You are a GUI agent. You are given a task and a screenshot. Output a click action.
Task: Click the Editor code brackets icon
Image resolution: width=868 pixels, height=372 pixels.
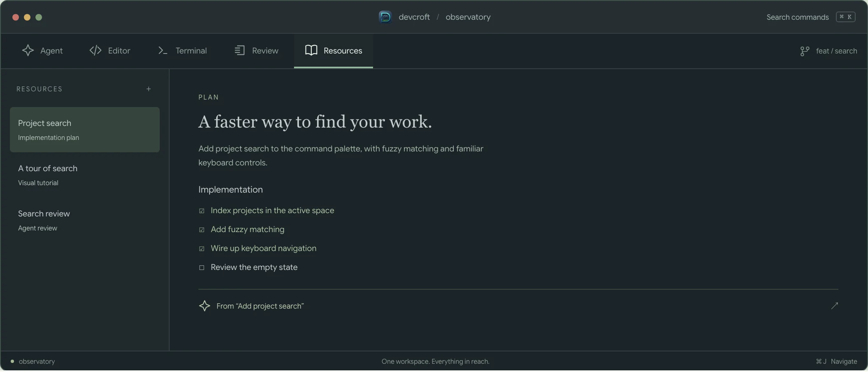pyautogui.click(x=96, y=50)
